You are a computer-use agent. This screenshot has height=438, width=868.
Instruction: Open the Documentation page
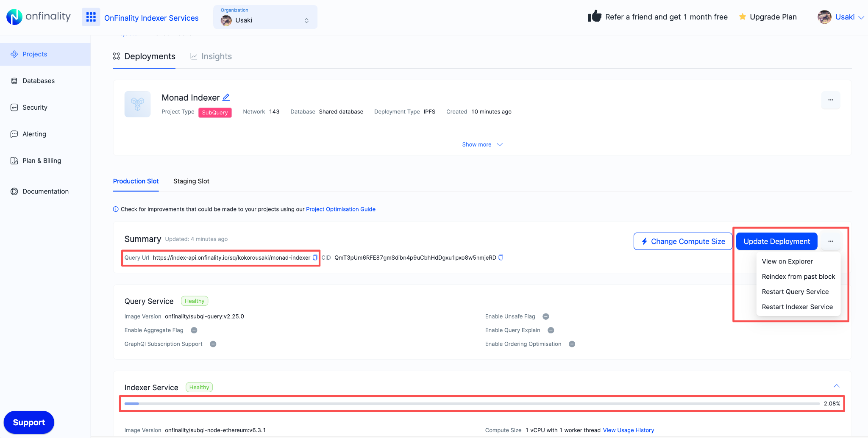point(45,191)
